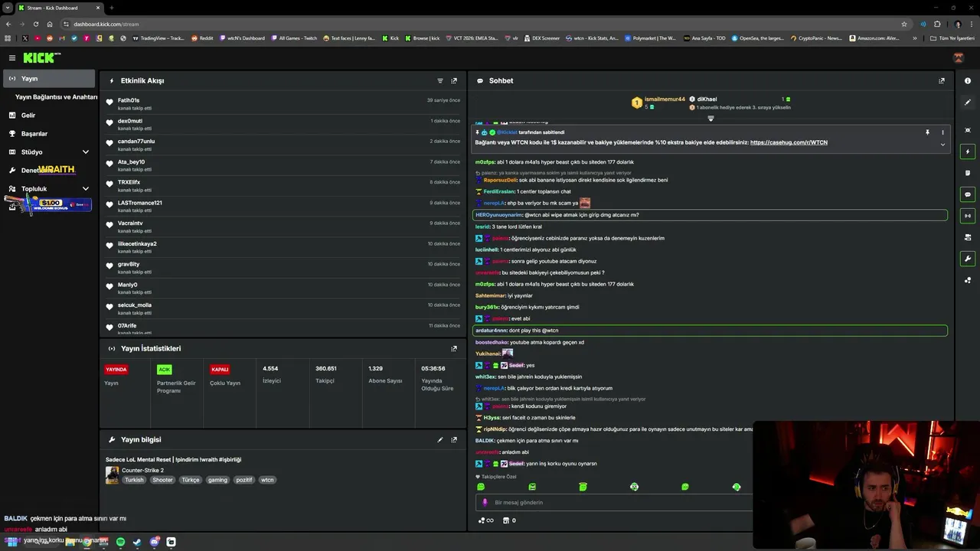Pick the second green square emote
This screenshot has width=980, height=551.
532,487
